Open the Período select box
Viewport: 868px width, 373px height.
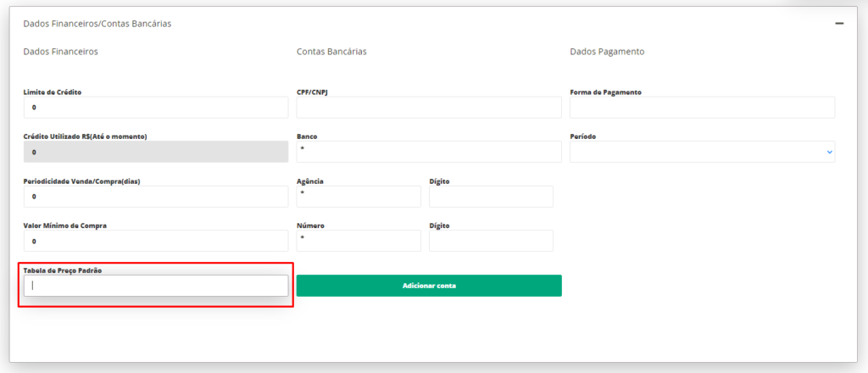point(703,152)
